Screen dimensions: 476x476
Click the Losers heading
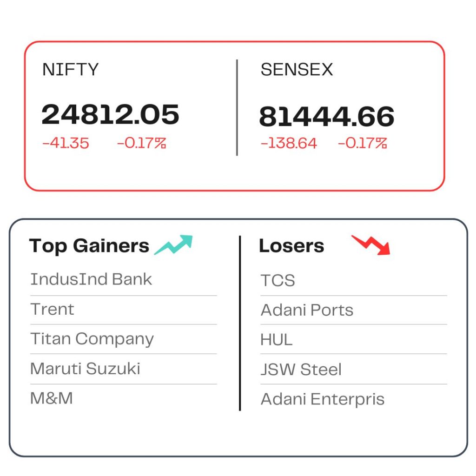point(292,246)
